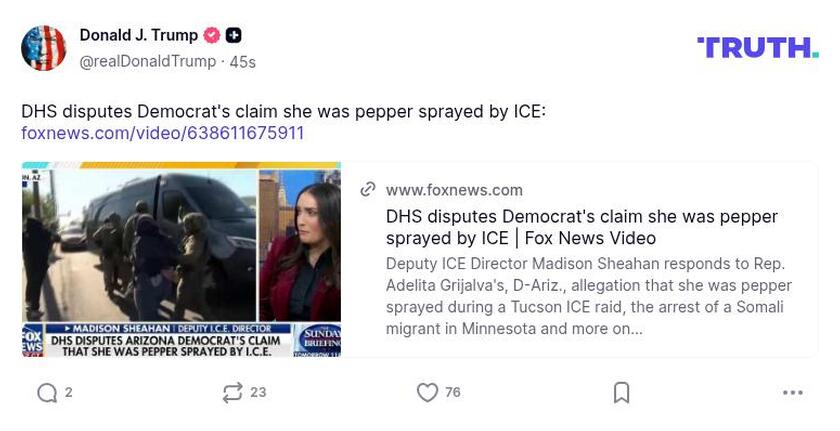Viewport: 840px width, 431px height.
Task: Open the foxnews.com/video/638611675911 link
Action: tap(163, 133)
